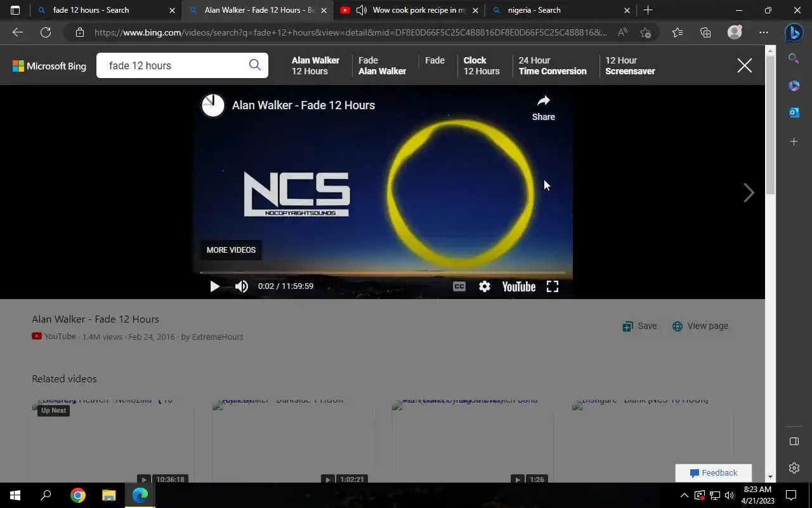Mute the video player volume
This screenshot has height=508, width=812.
[x=242, y=286]
